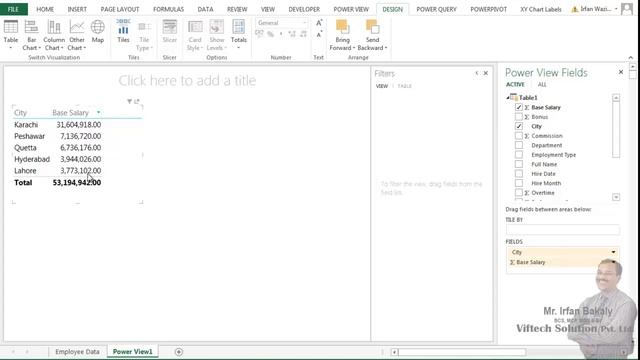Open the FILE tab
The image size is (640, 360).
[13, 9]
